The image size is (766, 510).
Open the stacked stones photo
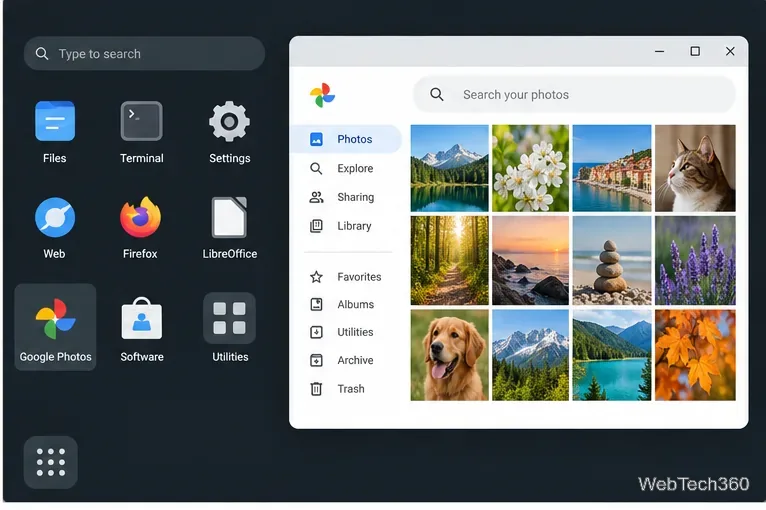click(x=612, y=260)
